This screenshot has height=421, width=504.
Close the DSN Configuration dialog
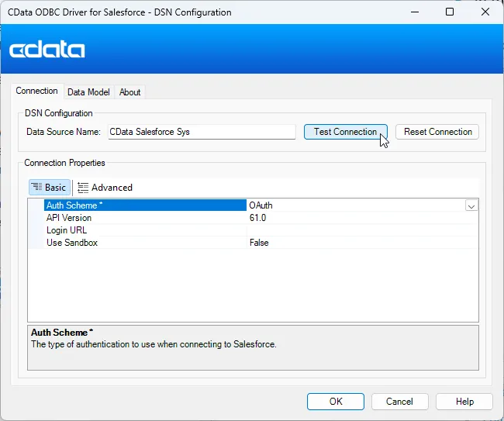tap(485, 12)
